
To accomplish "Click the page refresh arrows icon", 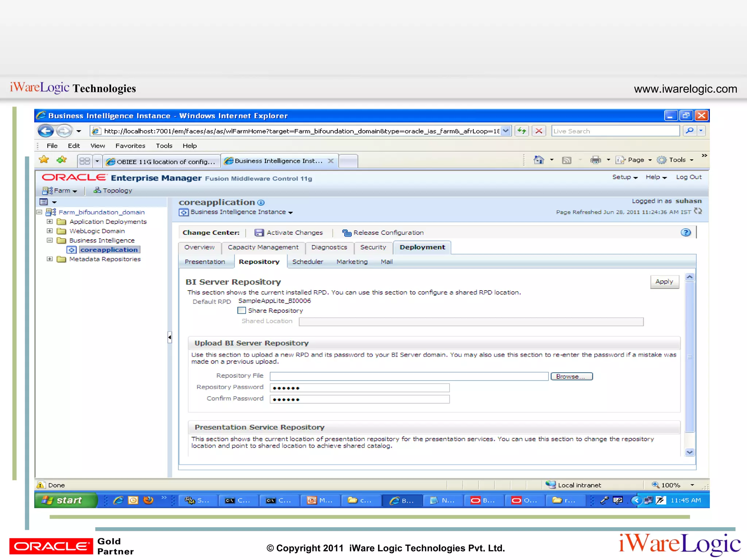I will [698, 211].
